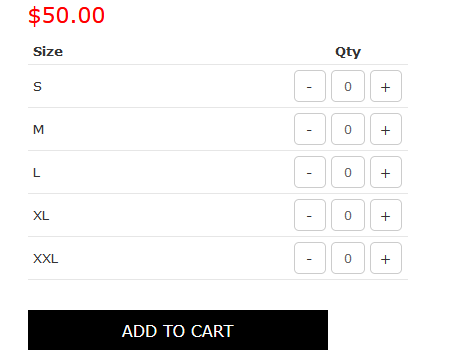Decrease quantity for size S

(x=310, y=86)
